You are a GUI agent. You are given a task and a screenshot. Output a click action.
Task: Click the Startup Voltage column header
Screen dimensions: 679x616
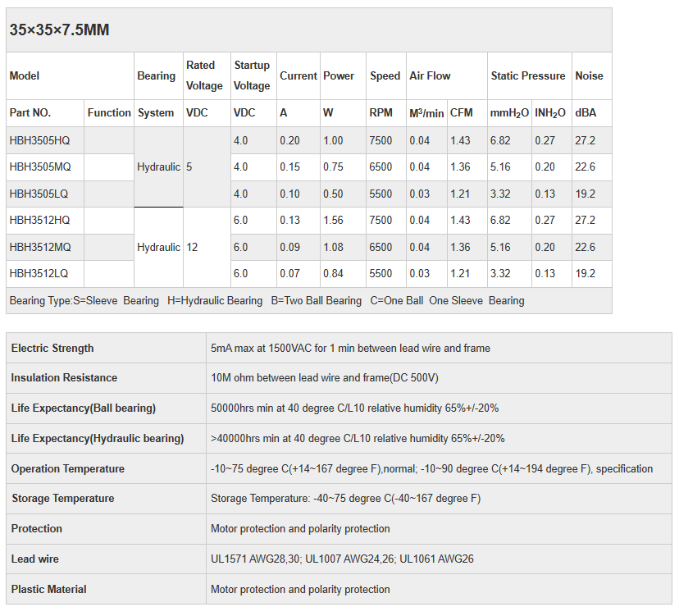(x=252, y=75)
